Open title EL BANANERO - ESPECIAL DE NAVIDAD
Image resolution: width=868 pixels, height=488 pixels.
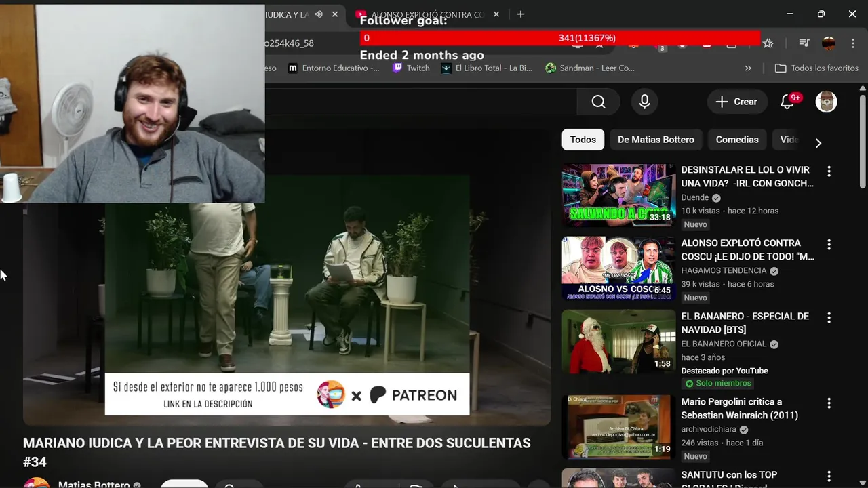(745, 323)
